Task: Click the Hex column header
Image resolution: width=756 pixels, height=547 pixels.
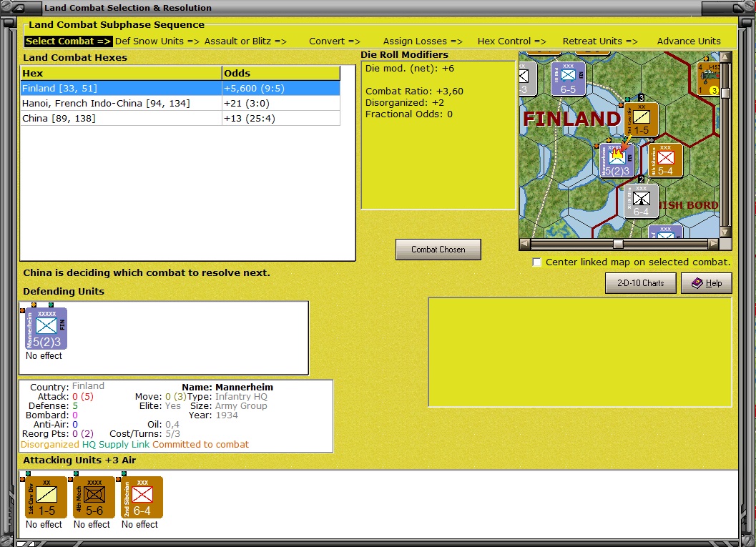Action: click(121, 73)
